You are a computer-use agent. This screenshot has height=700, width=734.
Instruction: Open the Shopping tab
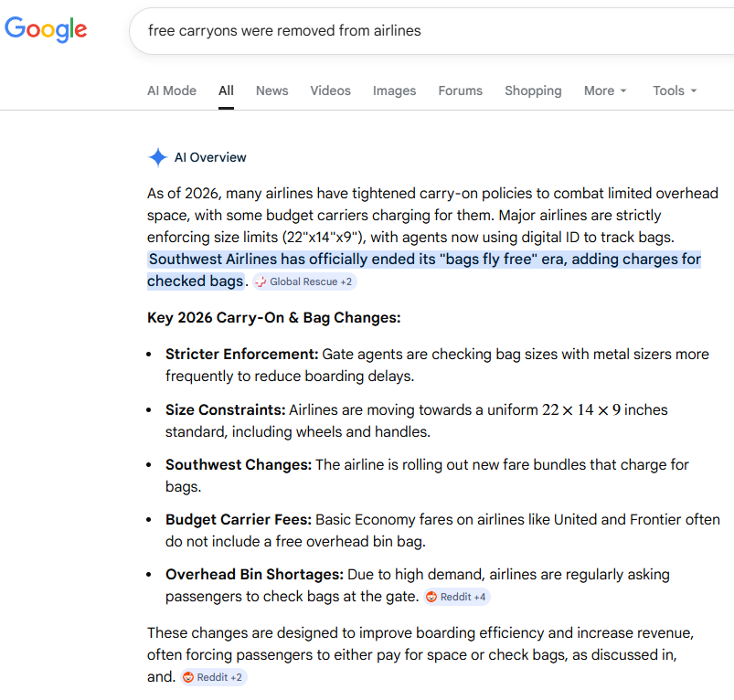point(533,90)
